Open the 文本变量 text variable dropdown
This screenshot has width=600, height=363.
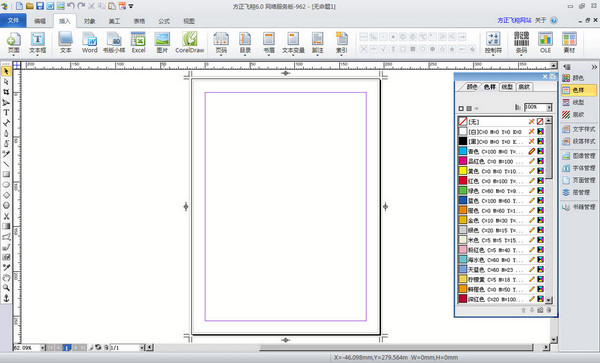point(293,55)
